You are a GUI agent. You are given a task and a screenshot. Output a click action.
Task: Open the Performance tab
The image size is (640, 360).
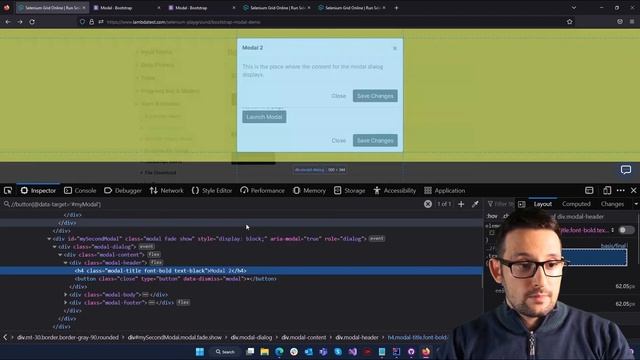pyautogui.click(x=262, y=191)
